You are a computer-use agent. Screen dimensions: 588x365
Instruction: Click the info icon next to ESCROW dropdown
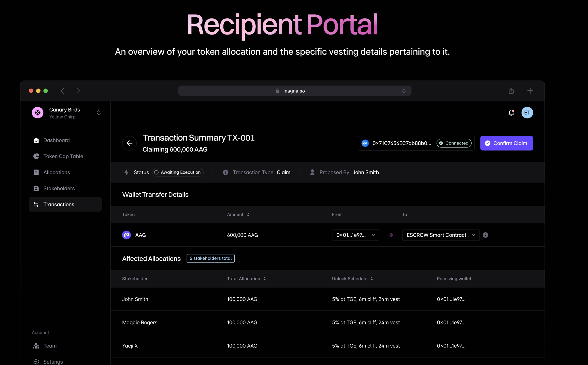tap(485, 235)
